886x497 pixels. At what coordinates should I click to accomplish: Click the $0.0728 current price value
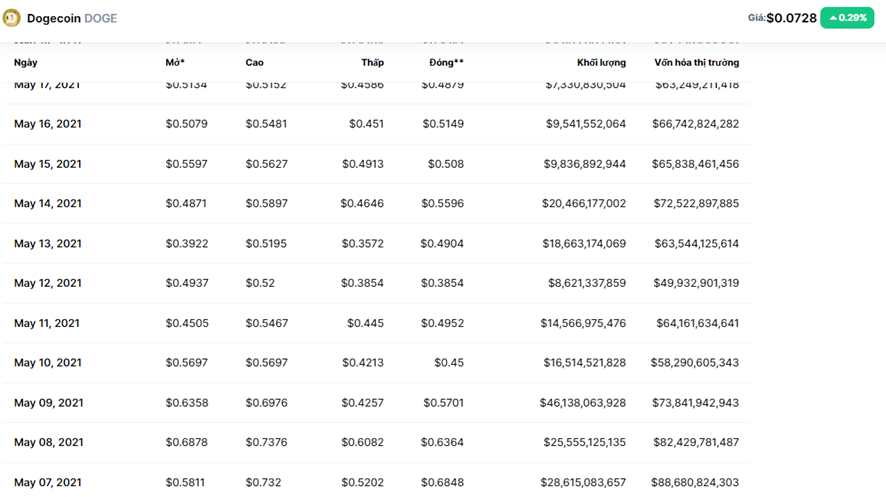(x=791, y=18)
